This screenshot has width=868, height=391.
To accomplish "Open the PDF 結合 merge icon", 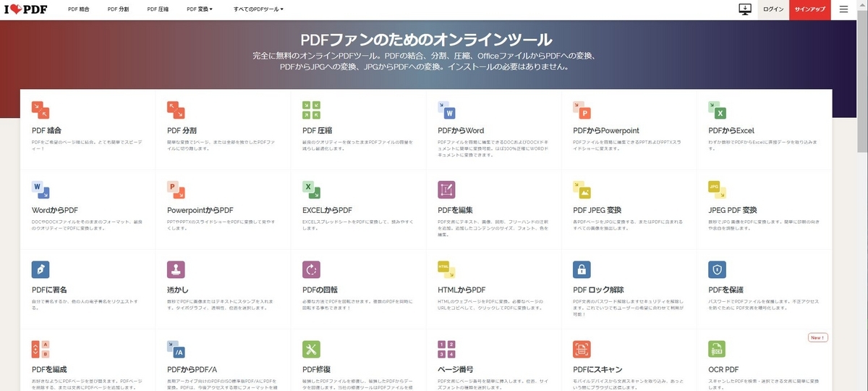I will pos(41,109).
